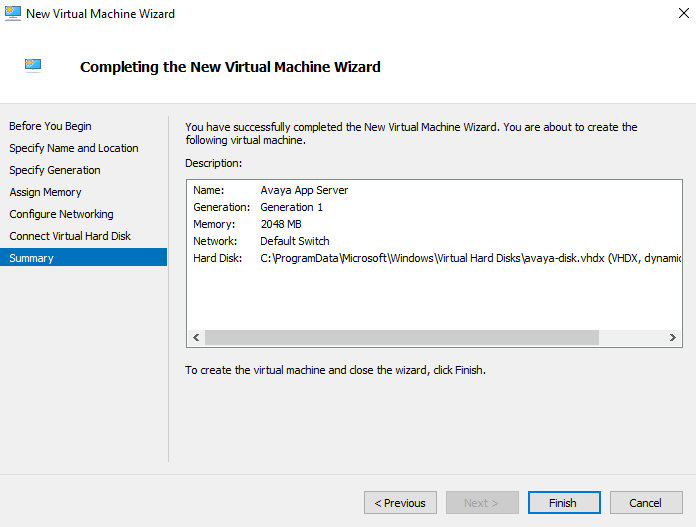Image resolution: width=696 pixels, height=527 pixels.
Task: Switch to Connect Virtual Hard Disk step
Action: coord(70,236)
